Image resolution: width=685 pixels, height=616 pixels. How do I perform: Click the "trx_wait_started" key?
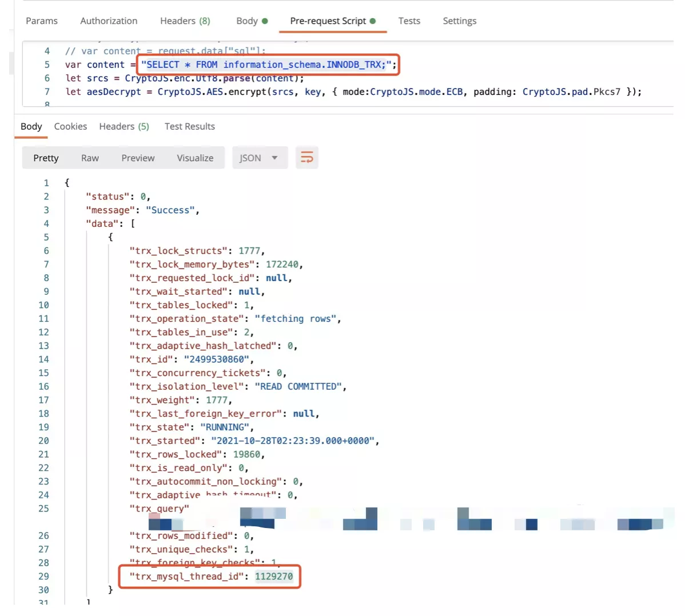pyautogui.click(x=178, y=291)
